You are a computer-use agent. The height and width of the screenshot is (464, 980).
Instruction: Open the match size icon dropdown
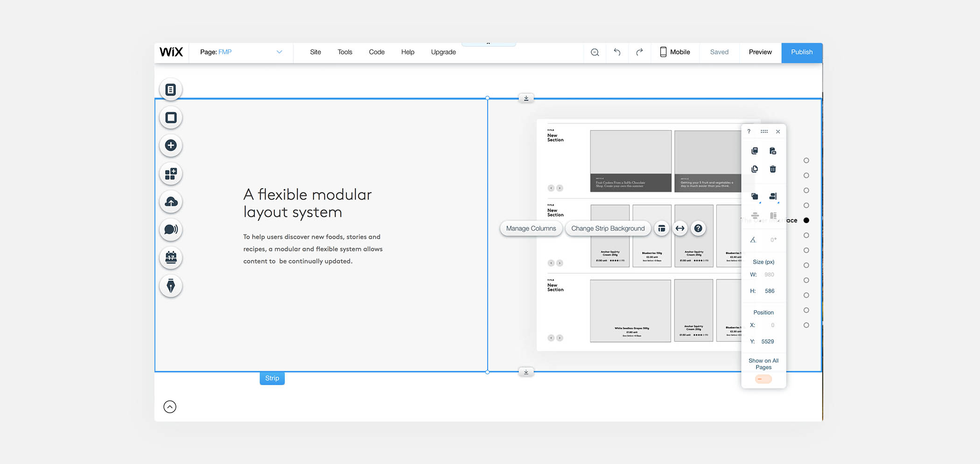(x=773, y=216)
